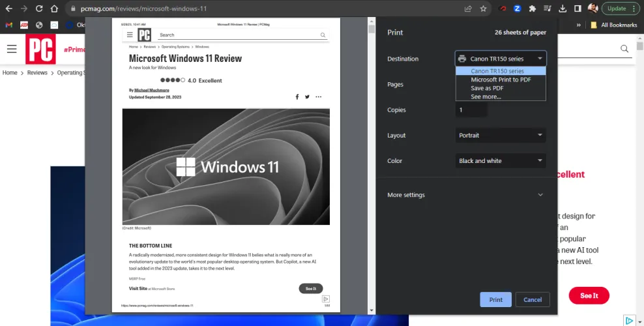Click the print preview scrollbar down arrow
The height and width of the screenshot is (326, 644).
tap(372, 311)
